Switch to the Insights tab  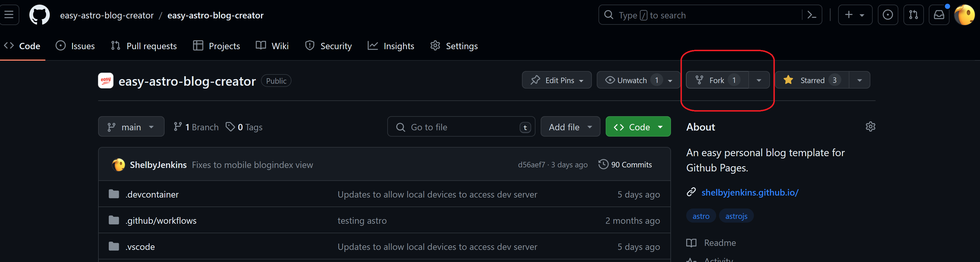coord(391,46)
